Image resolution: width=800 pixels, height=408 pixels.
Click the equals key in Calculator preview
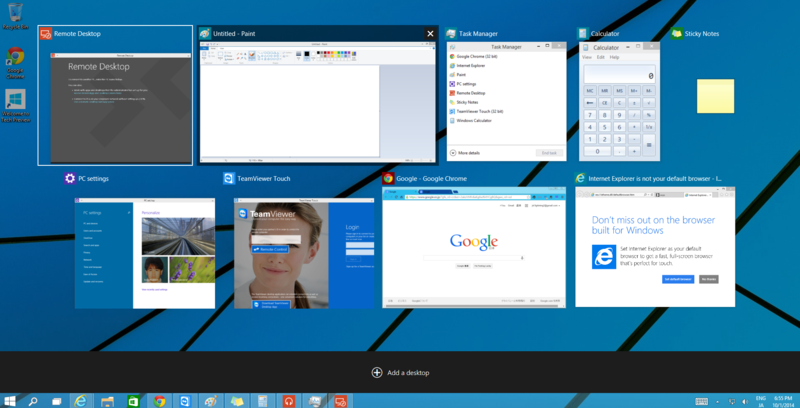(649, 145)
